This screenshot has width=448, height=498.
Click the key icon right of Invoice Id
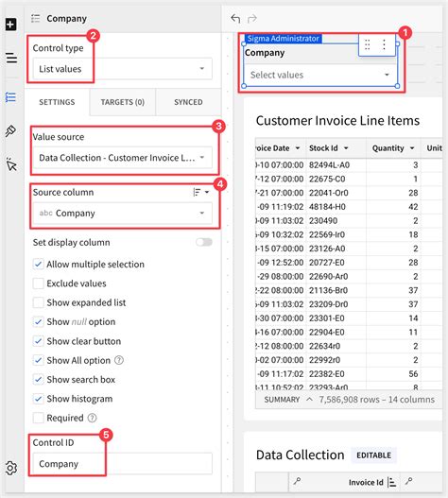click(x=409, y=481)
